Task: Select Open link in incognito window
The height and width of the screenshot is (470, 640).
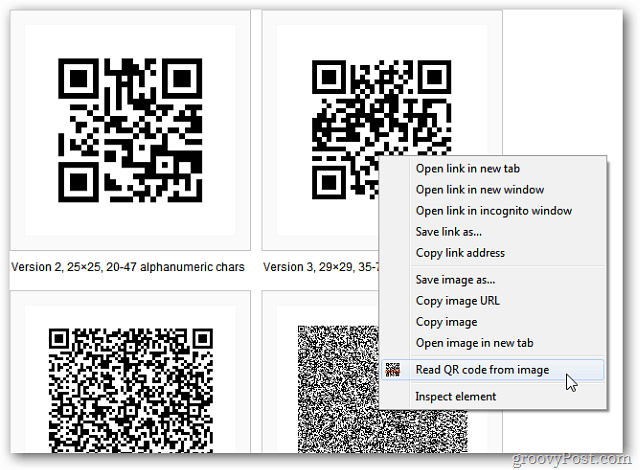Action: click(x=493, y=211)
